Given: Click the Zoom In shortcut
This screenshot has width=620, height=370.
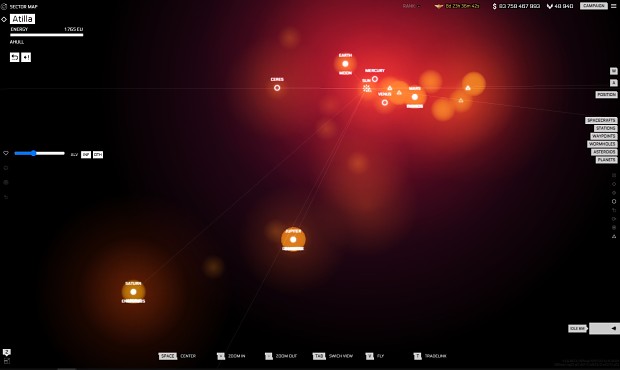Looking at the screenshot, I should 231,356.
